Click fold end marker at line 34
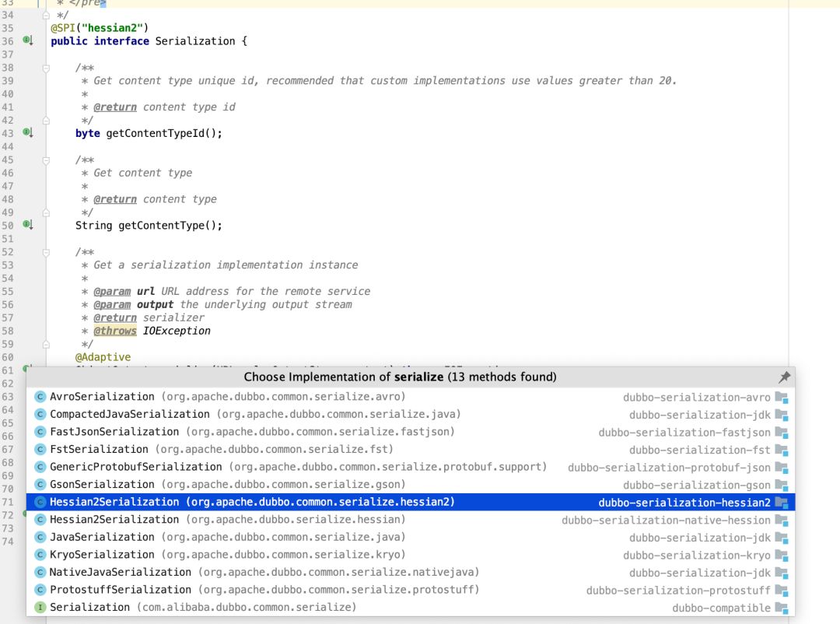The image size is (840, 624). pyautogui.click(x=46, y=16)
